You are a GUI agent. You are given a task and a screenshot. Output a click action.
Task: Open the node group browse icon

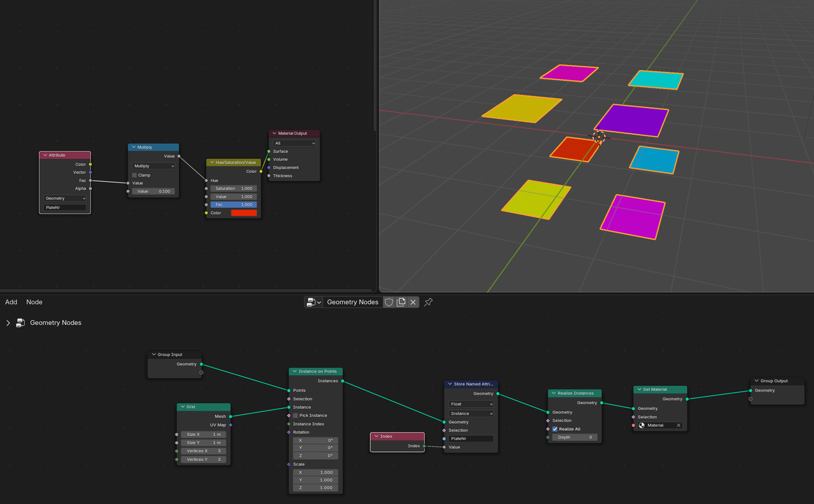313,302
